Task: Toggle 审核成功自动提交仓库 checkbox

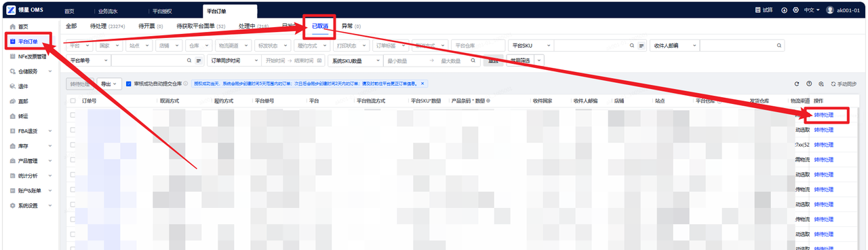Action: click(129, 84)
